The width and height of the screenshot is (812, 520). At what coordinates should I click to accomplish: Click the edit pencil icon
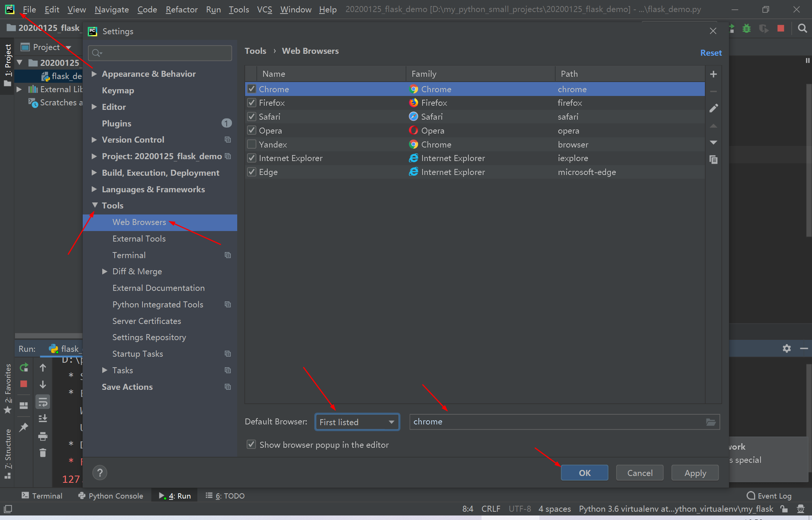tap(713, 108)
